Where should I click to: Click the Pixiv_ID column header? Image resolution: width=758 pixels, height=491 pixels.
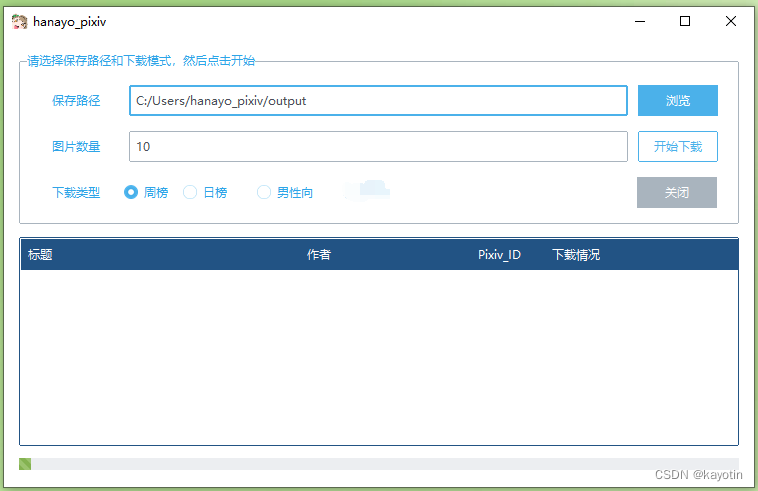499,255
